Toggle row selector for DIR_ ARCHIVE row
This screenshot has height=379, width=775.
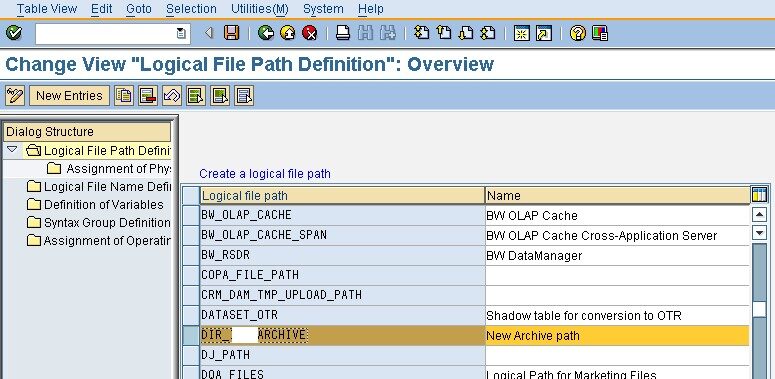tap(190, 335)
